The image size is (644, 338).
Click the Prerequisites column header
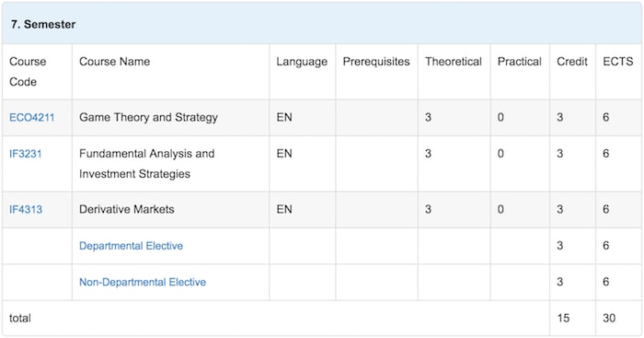point(376,62)
